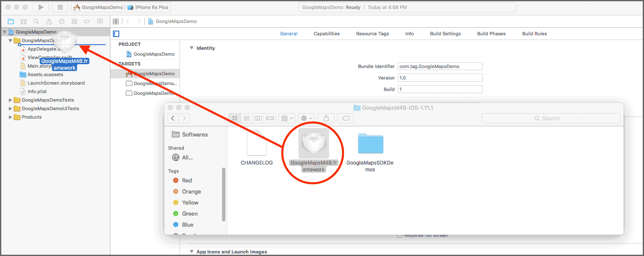Open Softwares in the Finder sidebar

[190, 134]
